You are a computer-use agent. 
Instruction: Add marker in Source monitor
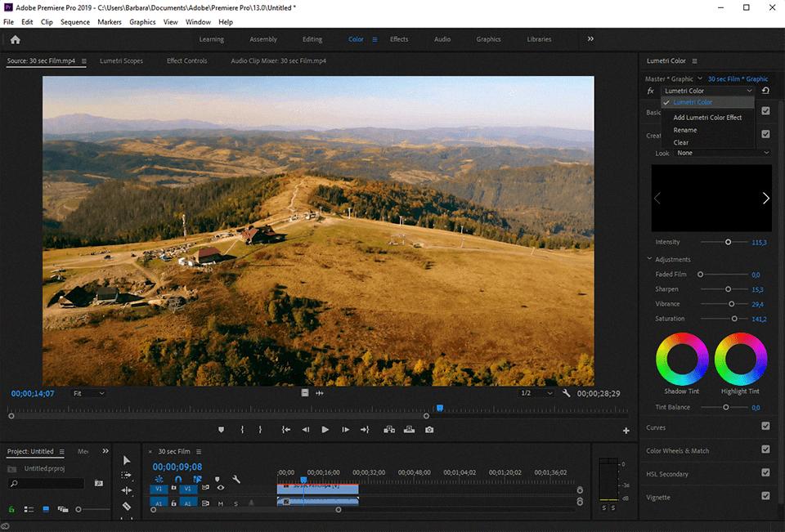222,429
